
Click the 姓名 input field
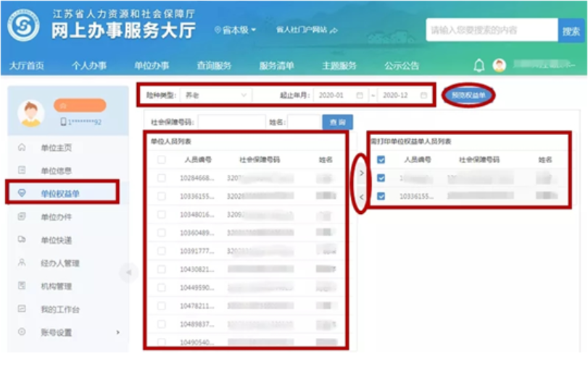[304, 122]
